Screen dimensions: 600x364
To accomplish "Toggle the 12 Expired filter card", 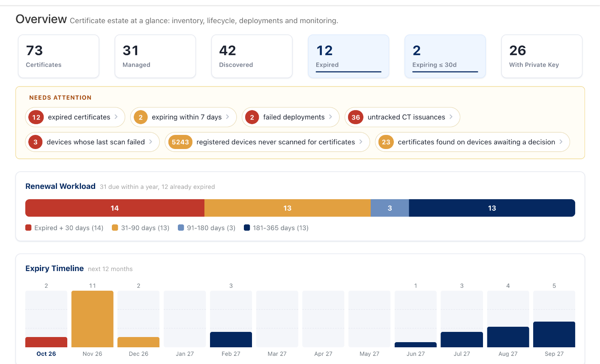I will pyautogui.click(x=348, y=56).
